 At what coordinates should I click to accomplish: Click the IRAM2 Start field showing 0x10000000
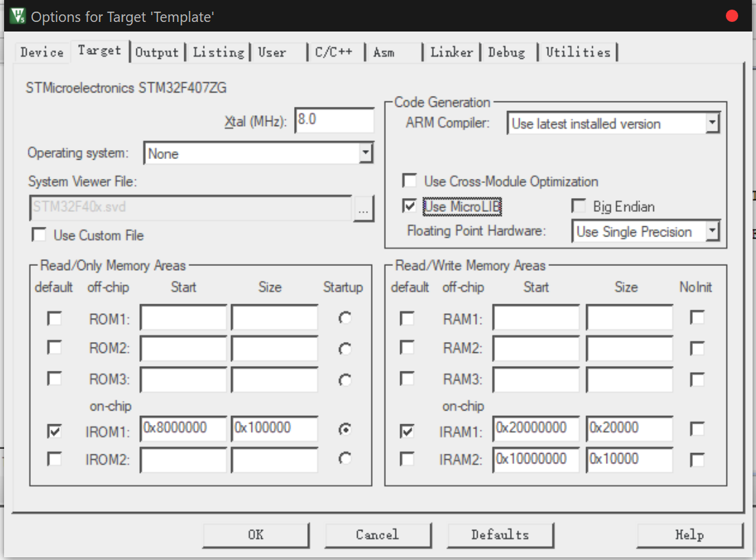click(x=536, y=460)
